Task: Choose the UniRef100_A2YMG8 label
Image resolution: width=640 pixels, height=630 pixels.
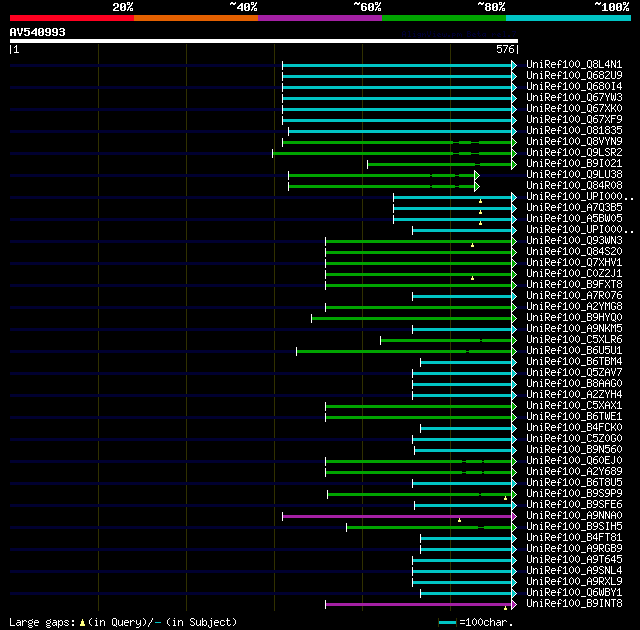Action: point(574,307)
